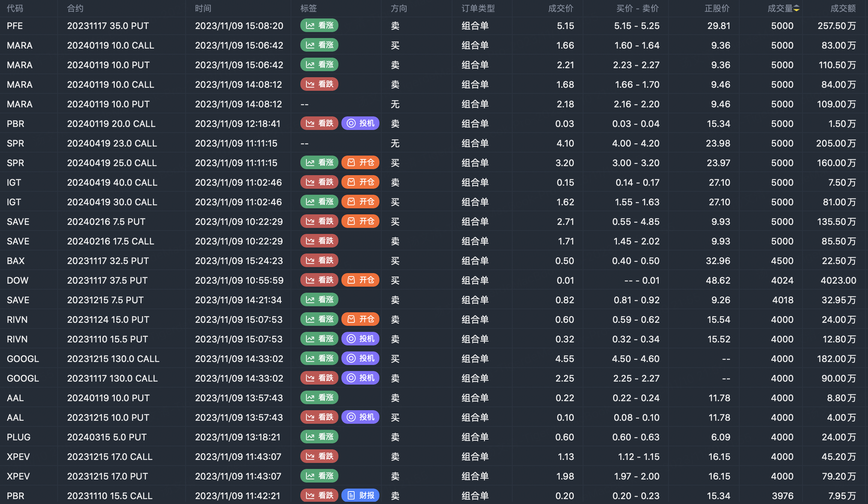This screenshot has width=868, height=504.
Task: Click 看涨 tag on XPEV 17.0 PUT row
Action: click(x=319, y=476)
